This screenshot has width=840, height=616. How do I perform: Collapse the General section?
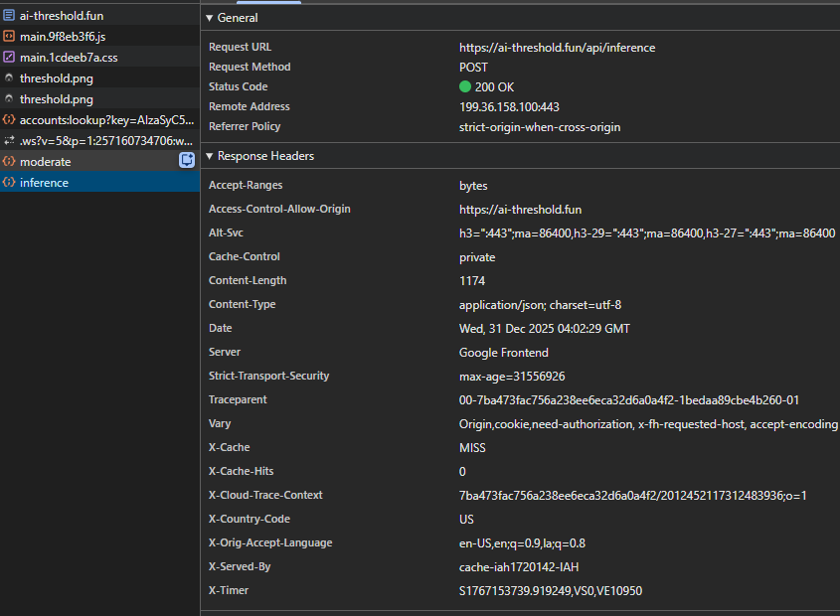point(210,18)
